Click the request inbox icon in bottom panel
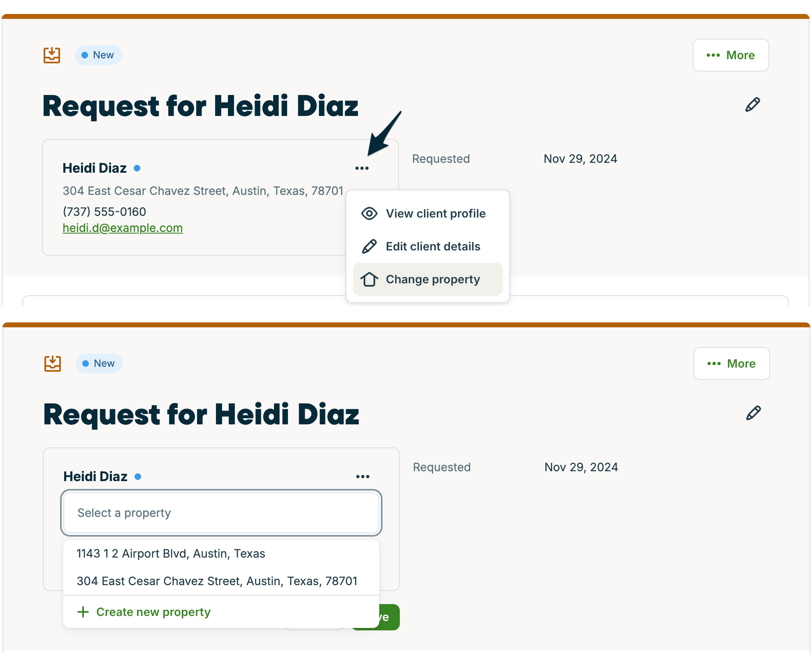The image size is (812, 653). click(53, 364)
